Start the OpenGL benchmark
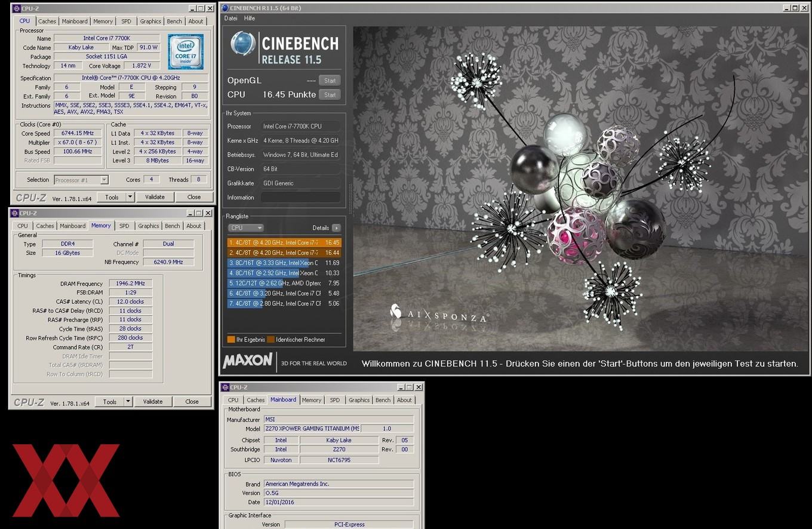812x529 pixels. (330, 81)
